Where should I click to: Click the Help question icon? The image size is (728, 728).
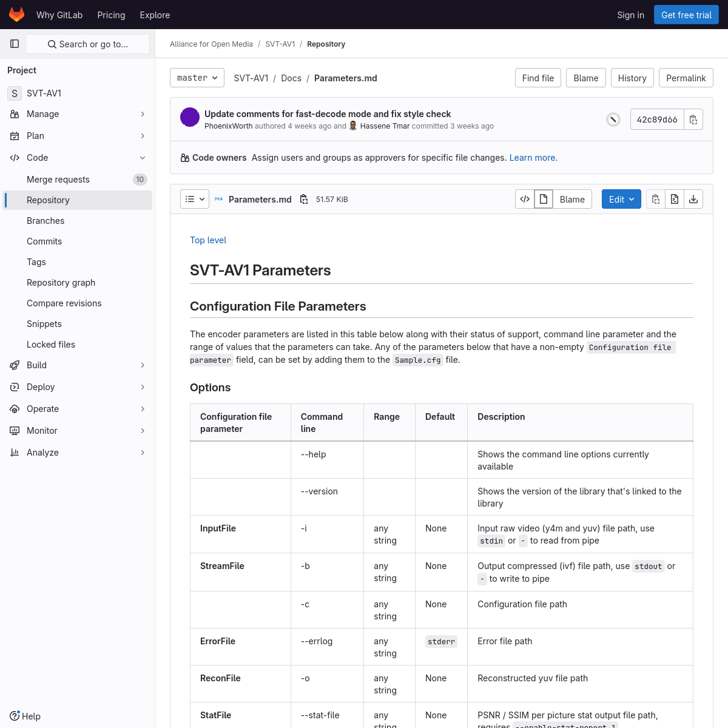click(x=15, y=716)
